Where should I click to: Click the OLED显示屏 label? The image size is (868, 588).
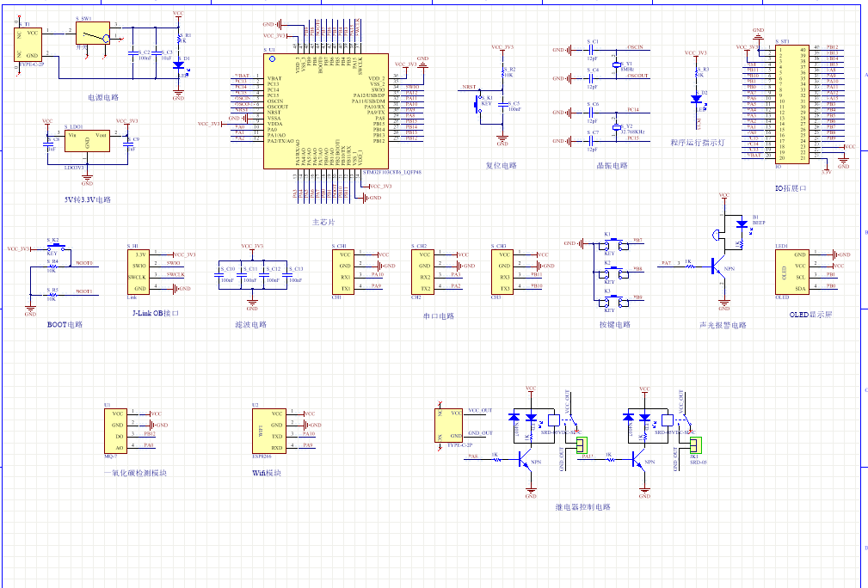tap(810, 314)
